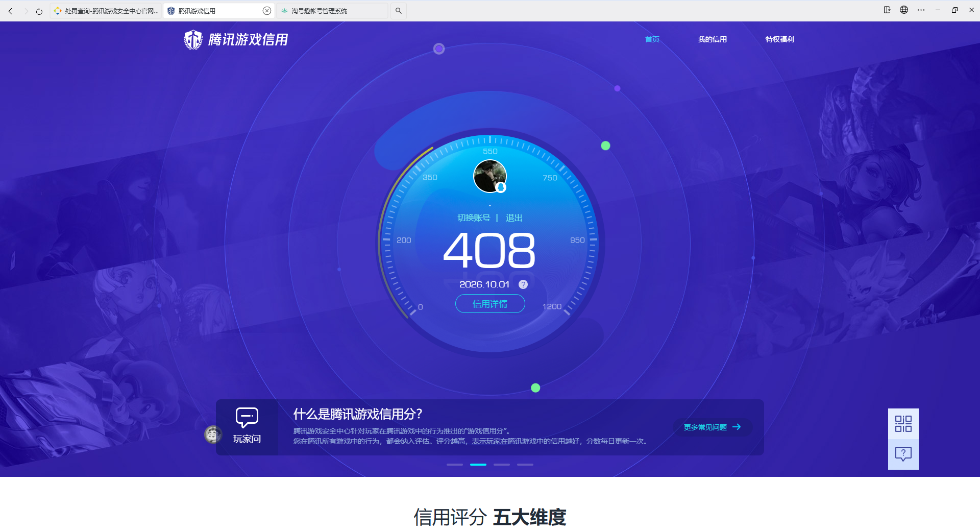The image size is (980, 531).
Task: Go to 首页 in the navigation
Action: click(x=652, y=39)
